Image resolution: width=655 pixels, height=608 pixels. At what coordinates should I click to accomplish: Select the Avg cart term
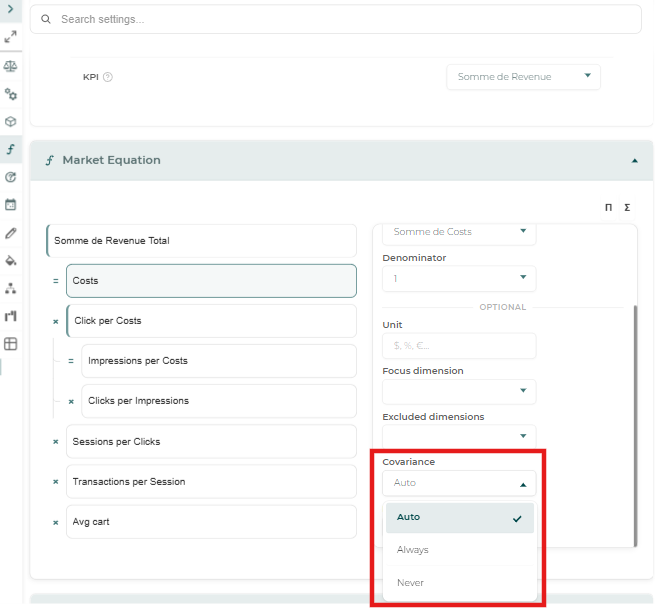211,522
